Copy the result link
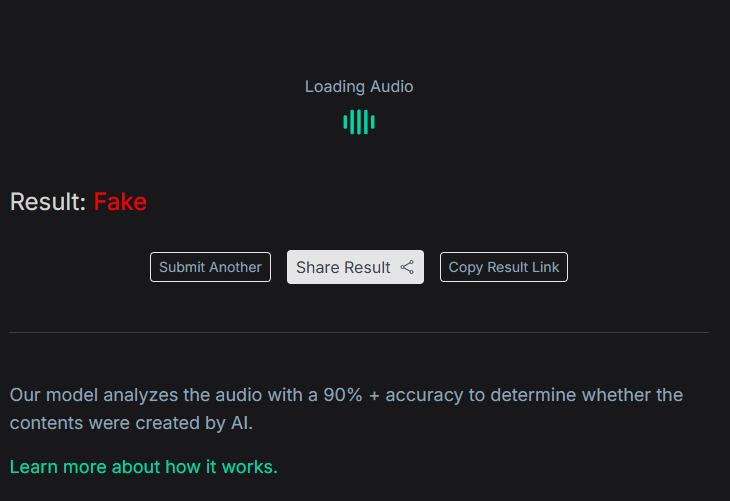Viewport: 730px width, 501px height. tap(503, 267)
